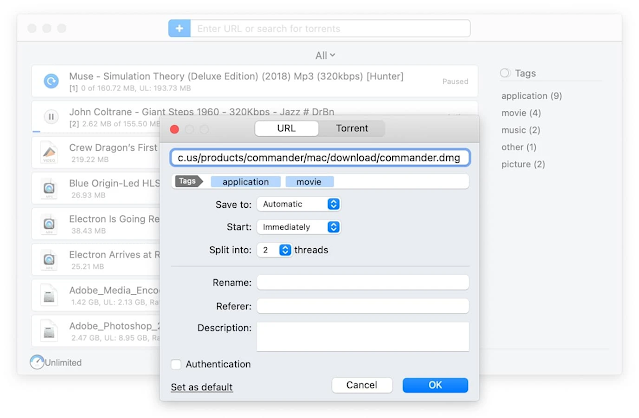Click the disk icon for Adobe_Media_Encoder
The height and width of the screenshot is (418, 639).
tap(49, 295)
